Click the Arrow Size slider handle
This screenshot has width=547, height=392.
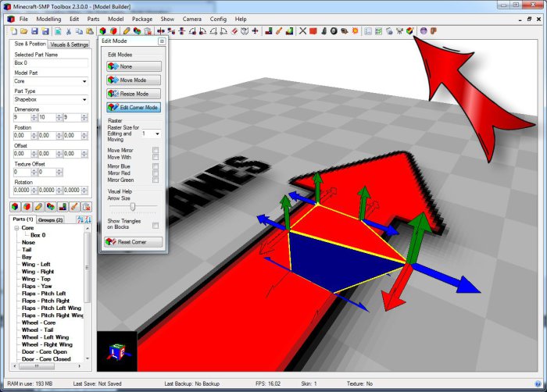tap(133, 207)
